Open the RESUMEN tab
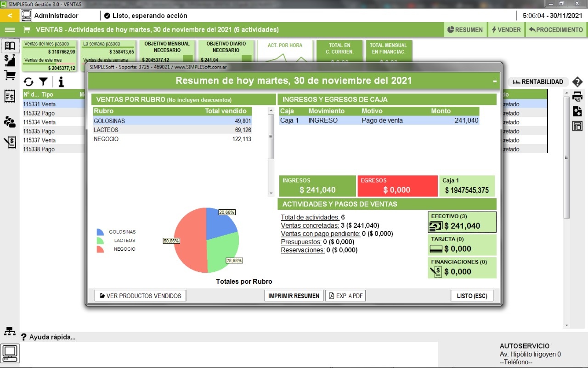This screenshot has width=588, height=368. click(465, 29)
